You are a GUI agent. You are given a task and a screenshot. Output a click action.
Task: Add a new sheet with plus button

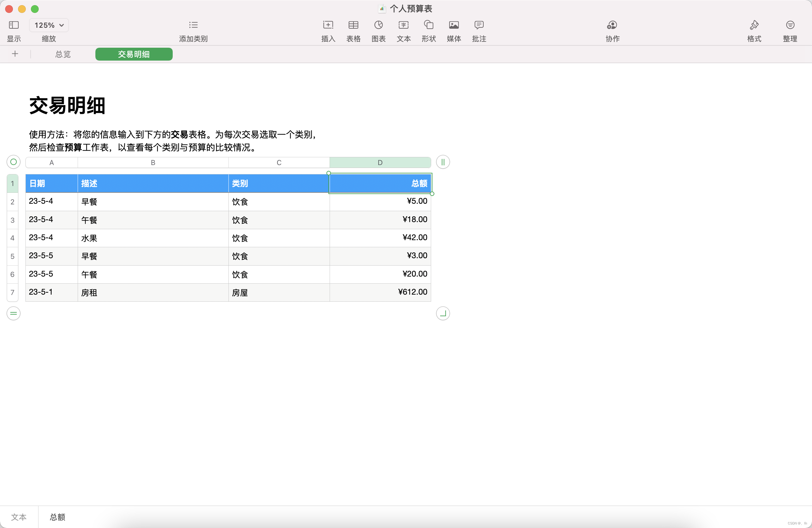(x=15, y=54)
